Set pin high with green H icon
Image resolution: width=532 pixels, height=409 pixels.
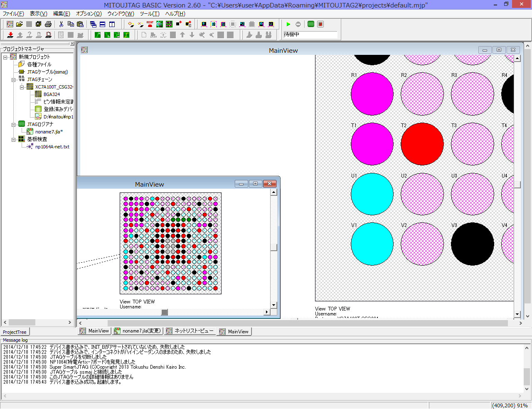(x=98, y=35)
